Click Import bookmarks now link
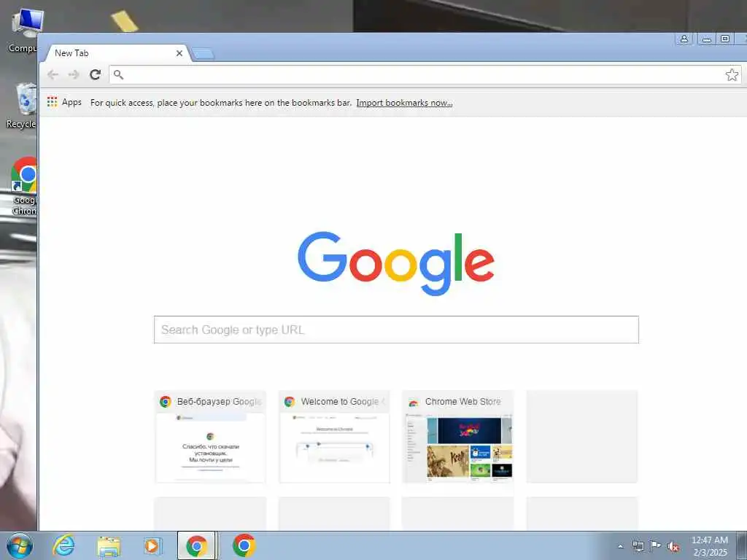The height and width of the screenshot is (560, 747). (x=404, y=103)
